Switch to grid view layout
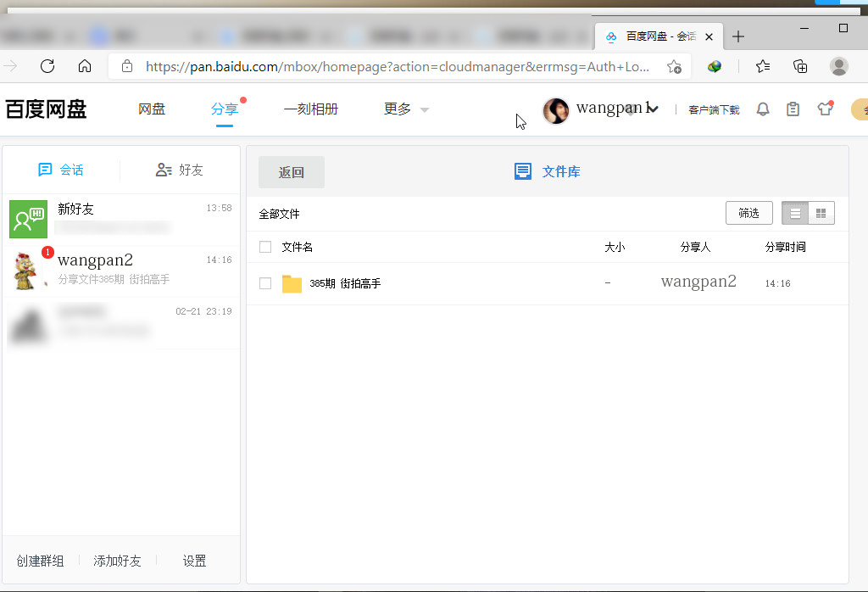 [x=821, y=213]
